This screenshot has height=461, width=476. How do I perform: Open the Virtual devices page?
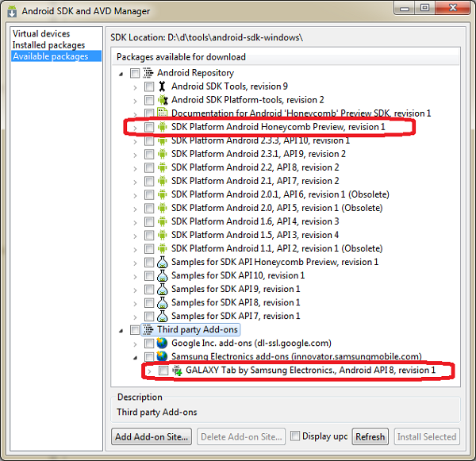tap(41, 33)
